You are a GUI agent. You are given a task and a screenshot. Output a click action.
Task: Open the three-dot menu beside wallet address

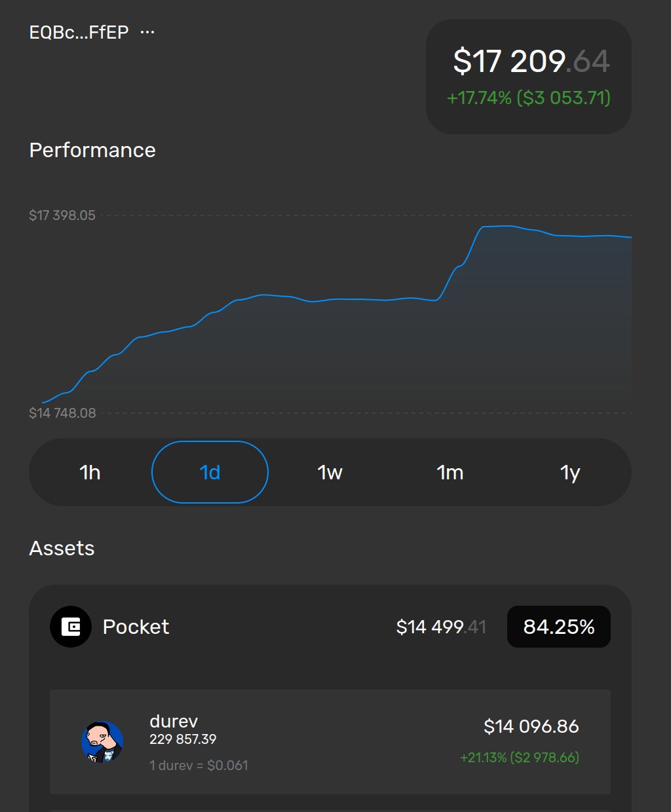point(147,32)
